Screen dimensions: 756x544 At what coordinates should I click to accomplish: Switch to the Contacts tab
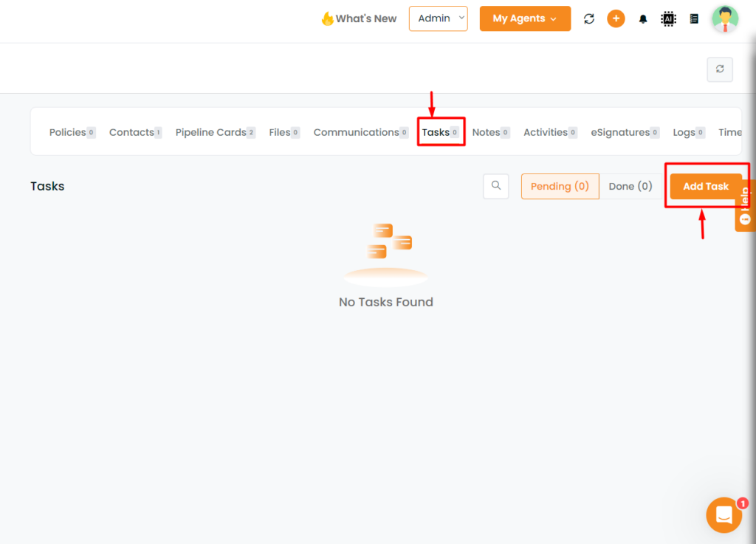pyautogui.click(x=136, y=133)
